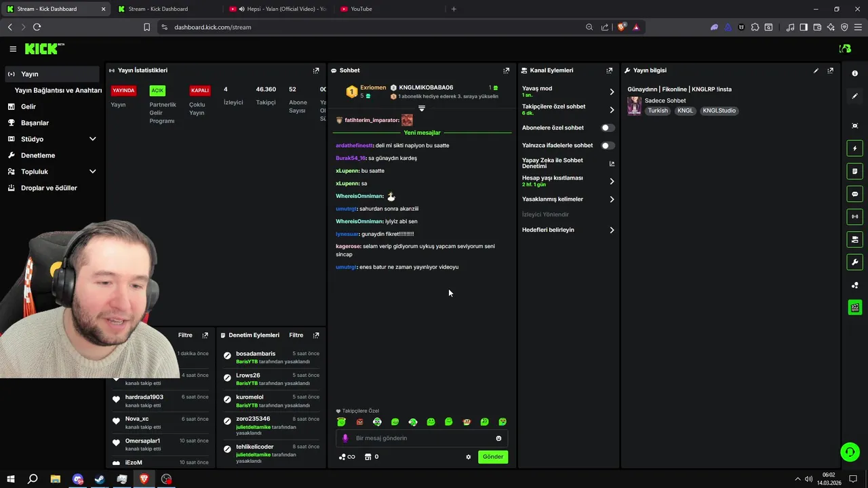Pop out the Denetim Eylemleri panel
The width and height of the screenshot is (868, 488).
click(x=316, y=335)
